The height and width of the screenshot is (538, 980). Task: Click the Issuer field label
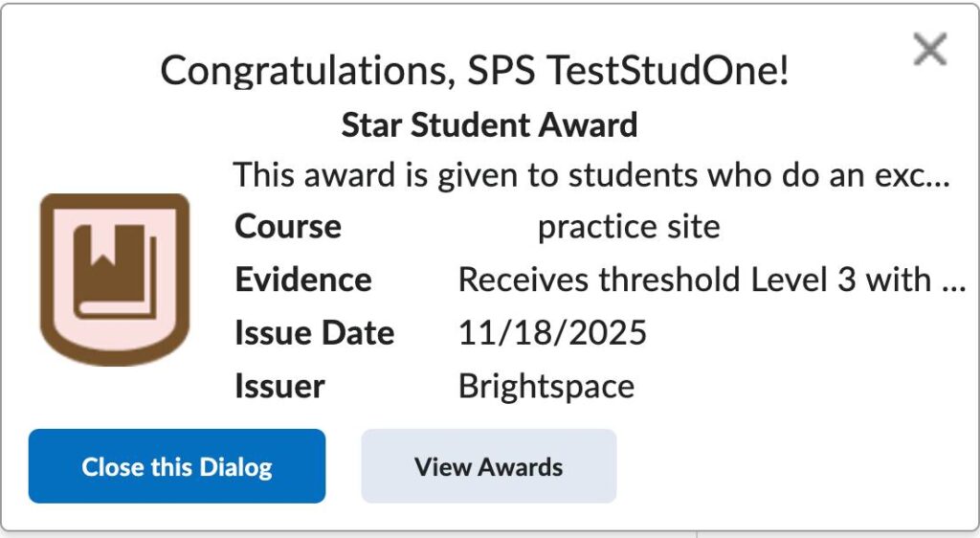coord(279,386)
